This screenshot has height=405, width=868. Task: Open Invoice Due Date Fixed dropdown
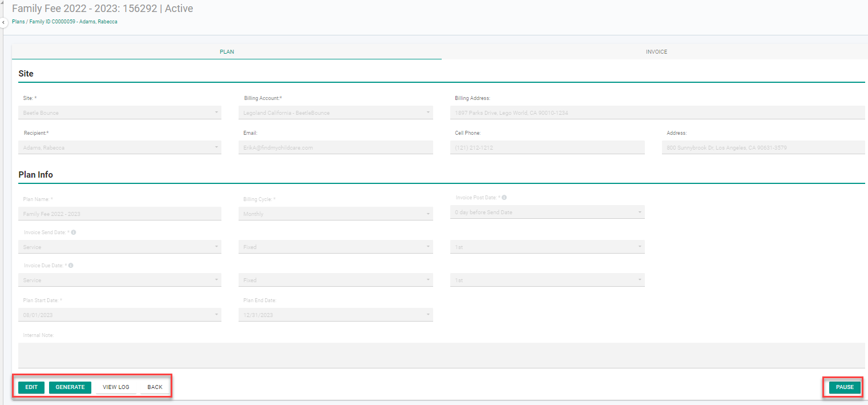coord(336,280)
